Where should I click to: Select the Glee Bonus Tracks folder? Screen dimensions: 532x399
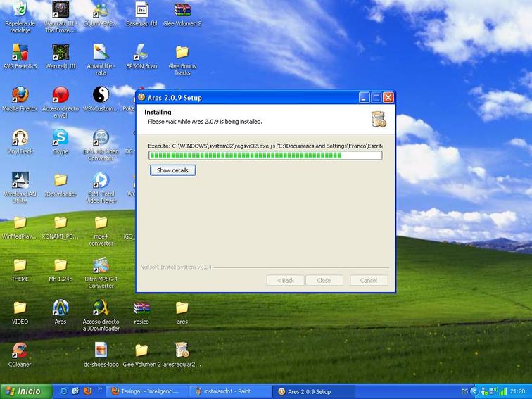pyautogui.click(x=182, y=53)
